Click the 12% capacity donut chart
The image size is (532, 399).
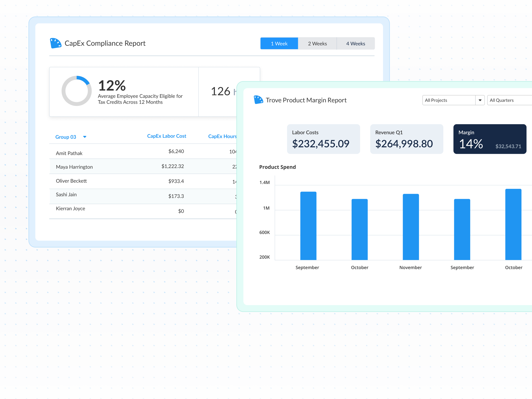point(76,91)
